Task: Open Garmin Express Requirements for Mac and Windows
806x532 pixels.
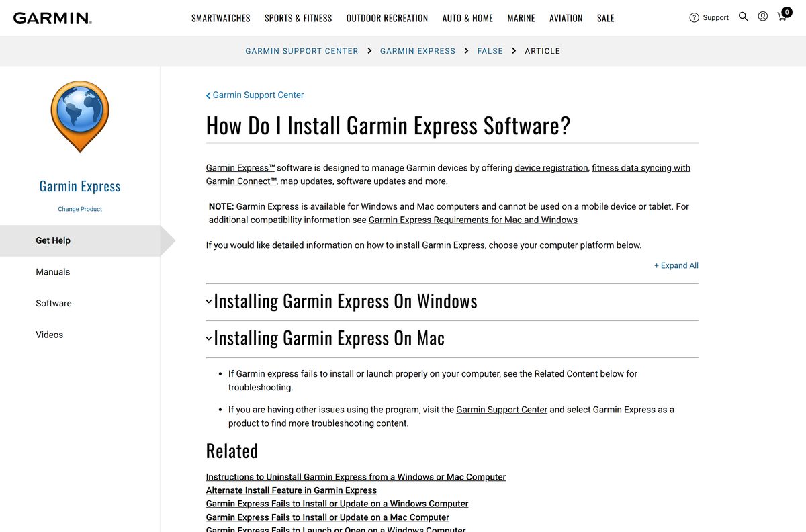Action: (473, 220)
